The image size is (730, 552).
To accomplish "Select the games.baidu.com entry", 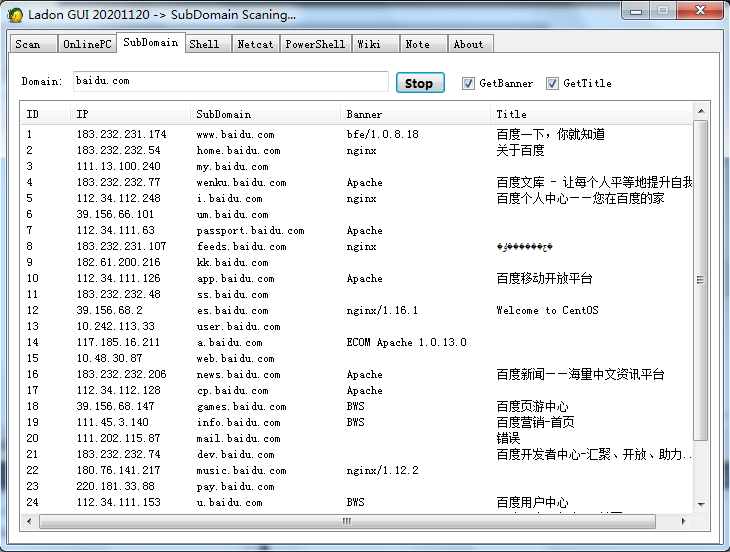I will coord(357,406).
